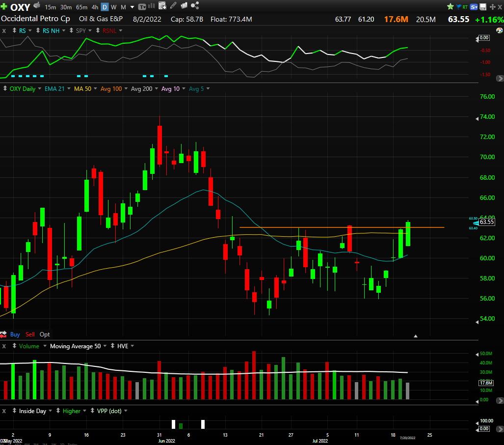Screen dimensions: 504x445
Task: Select the M monthly timeframe
Action: point(124,7)
